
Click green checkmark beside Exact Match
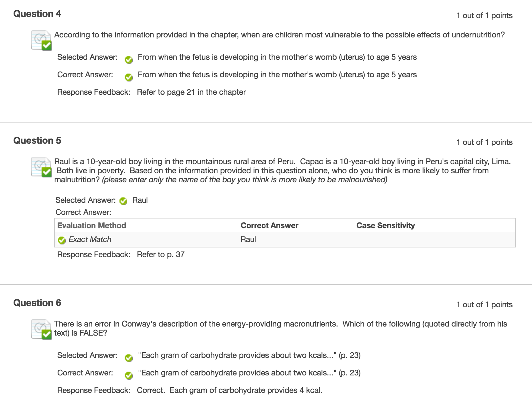62,240
